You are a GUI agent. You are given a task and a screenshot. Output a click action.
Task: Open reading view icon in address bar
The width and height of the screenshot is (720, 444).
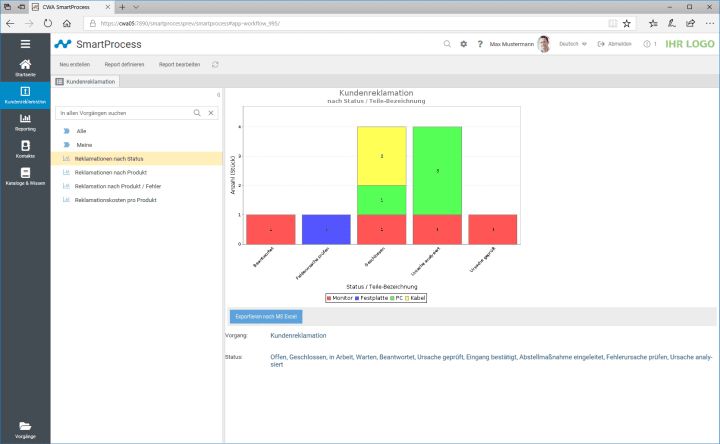[x=613, y=23]
